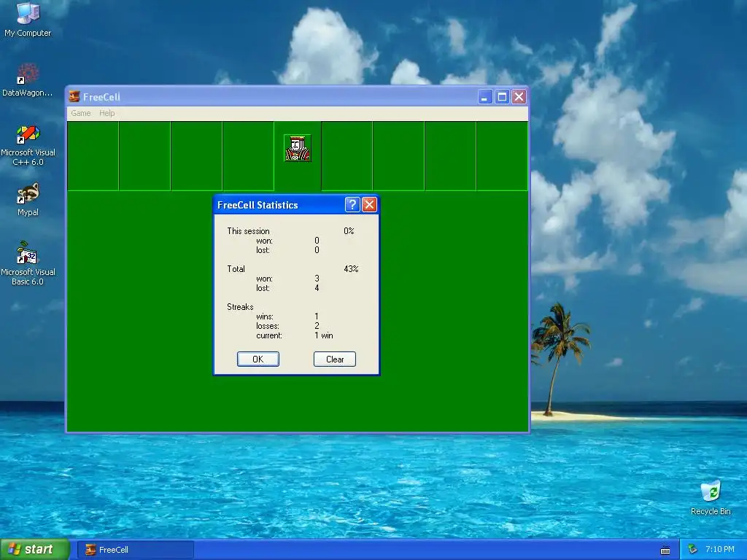Screen dimensions: 747x560
Task: Click the FreeCell Statistics dialog title
Action: [258, 205]
